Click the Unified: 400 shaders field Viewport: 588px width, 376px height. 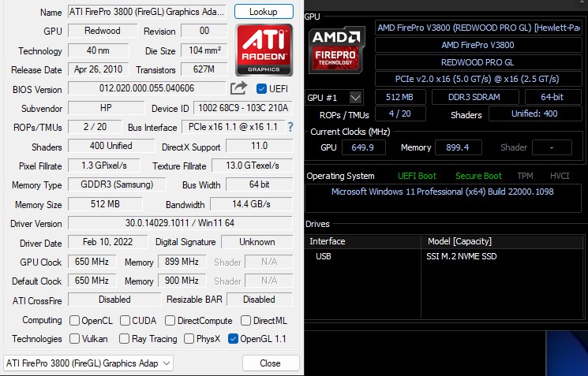[535, 114]
